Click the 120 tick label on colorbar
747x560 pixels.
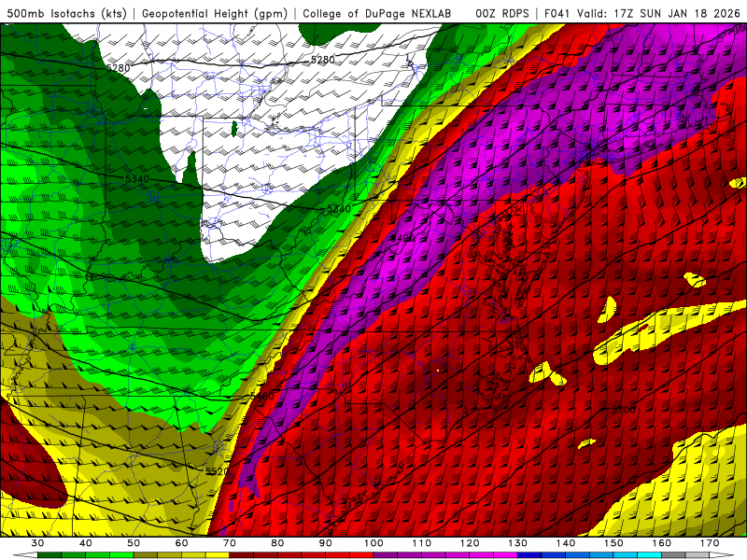(470, 543)
